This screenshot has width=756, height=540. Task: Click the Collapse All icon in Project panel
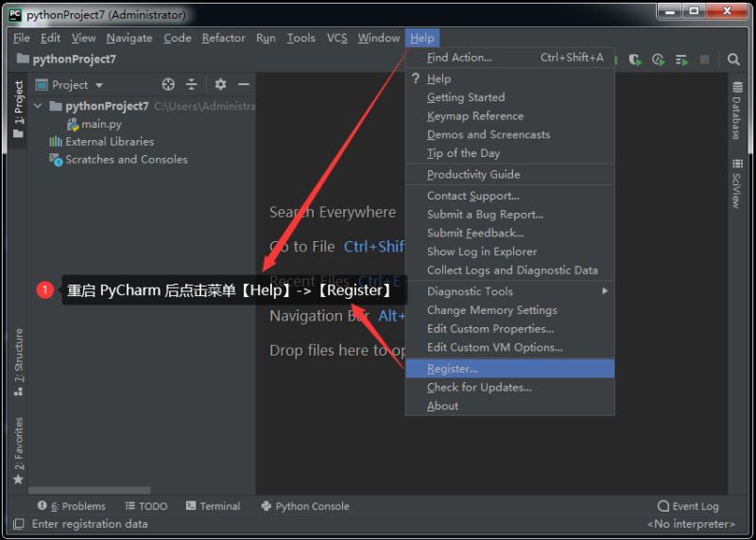coord(192,84)
